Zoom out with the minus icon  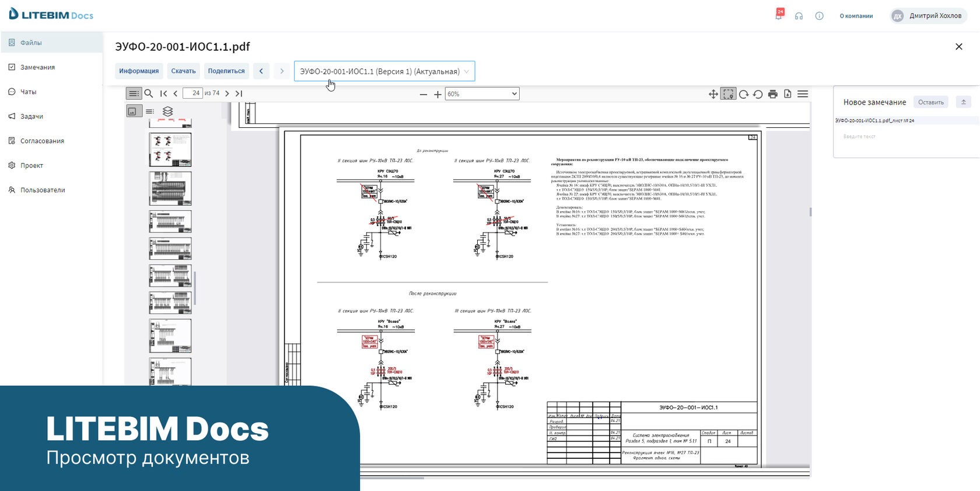[423, 94]
